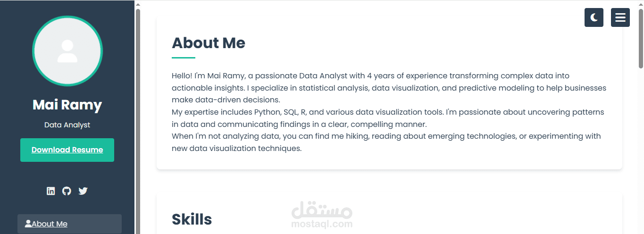The image size is (644, 234).
Task: Click the person icon beside About Me
Action: pos(28,224)
